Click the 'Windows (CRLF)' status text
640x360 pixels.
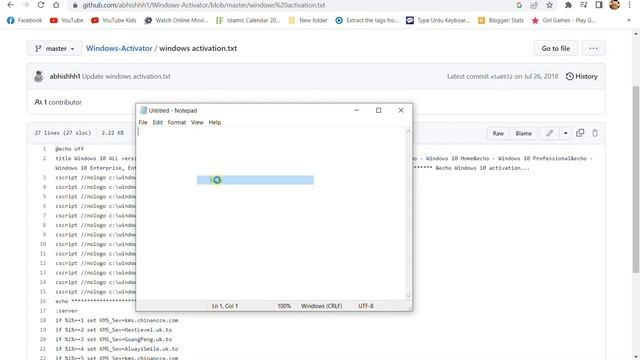321,306
